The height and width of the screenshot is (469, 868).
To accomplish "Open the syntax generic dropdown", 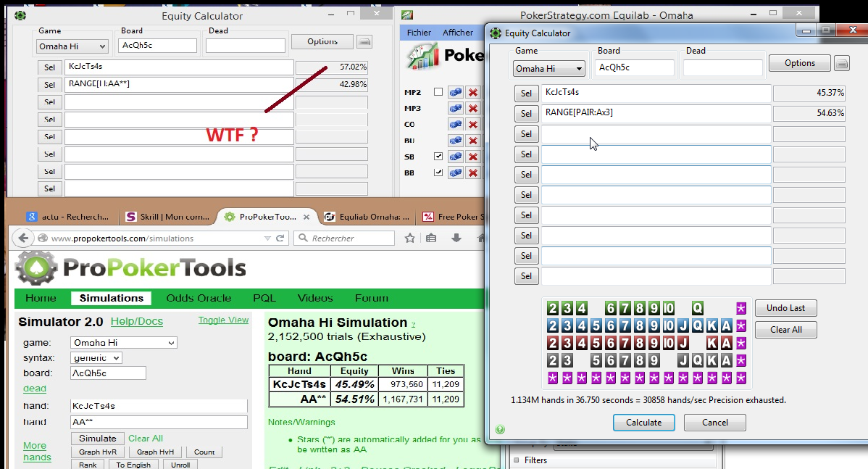I will (x=96, y=358).
